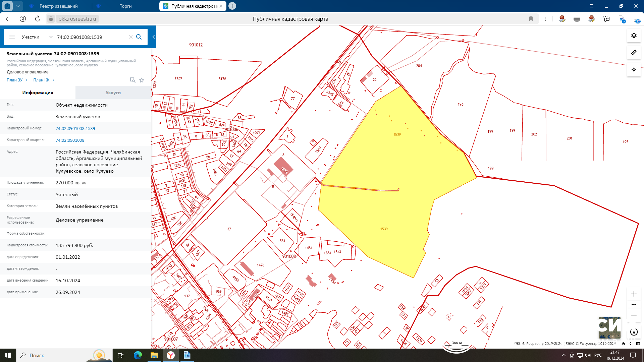This screenshot has height=362, width=644.
Task: Zoom in the map with plus
Action: click(634, 294)
